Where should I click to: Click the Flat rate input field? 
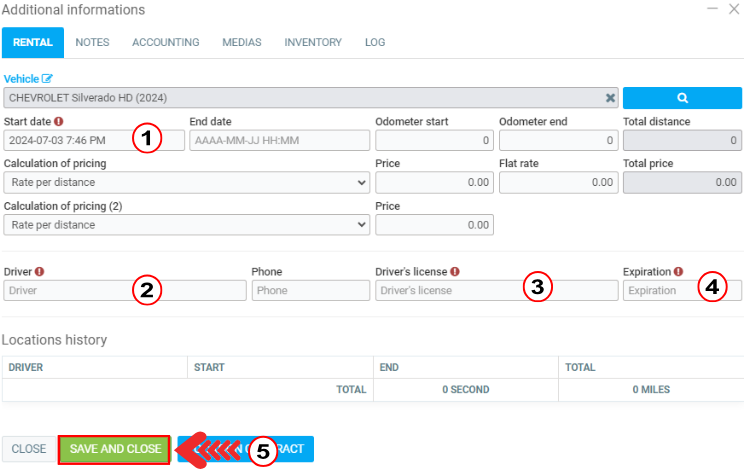558,182
